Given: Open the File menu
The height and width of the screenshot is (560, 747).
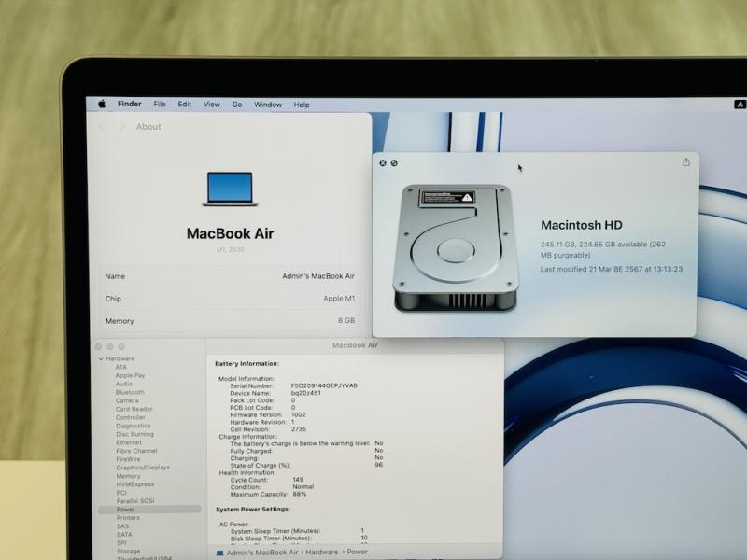Looking at the screenshot, I should pyautogui.click(x=160, y=105).
